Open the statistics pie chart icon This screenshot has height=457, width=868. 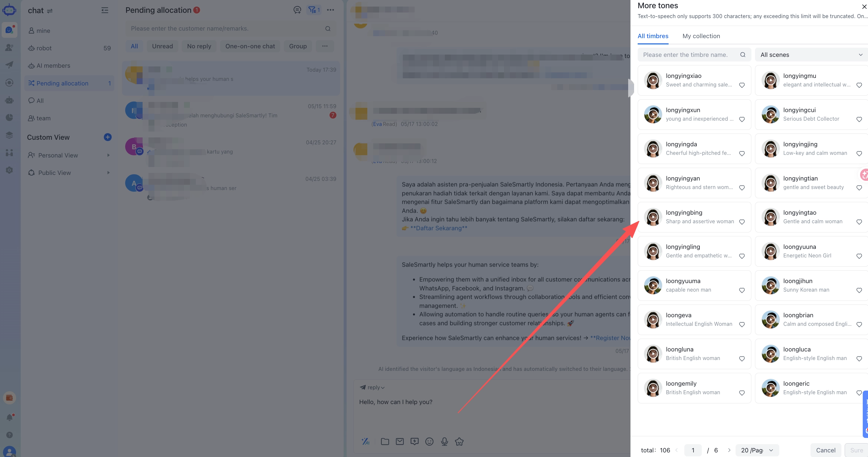click(10, 117)
